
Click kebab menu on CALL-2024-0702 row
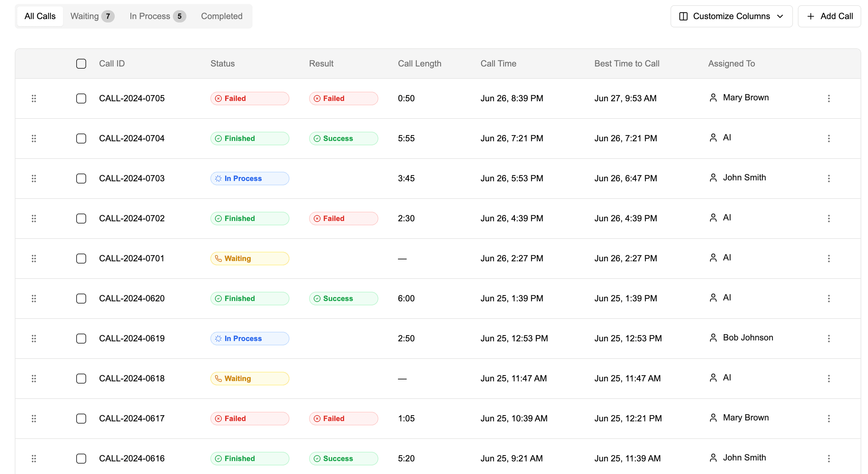tap(829, 219)
